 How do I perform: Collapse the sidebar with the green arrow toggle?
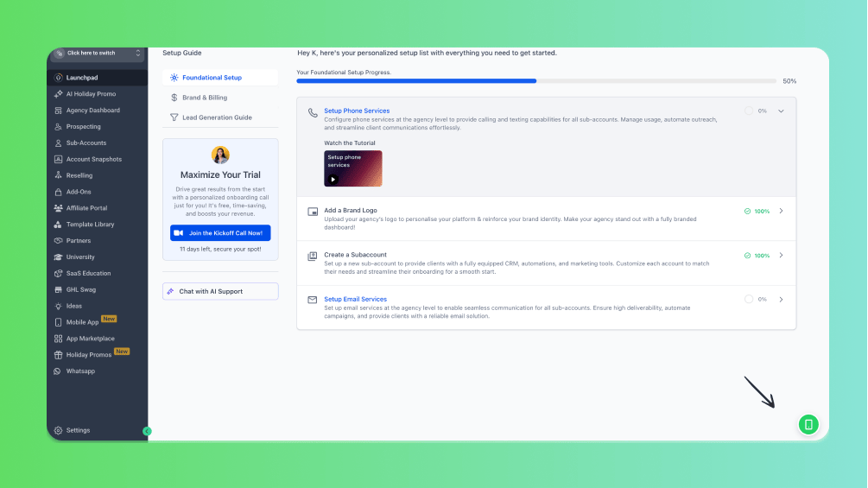point(147,431)
